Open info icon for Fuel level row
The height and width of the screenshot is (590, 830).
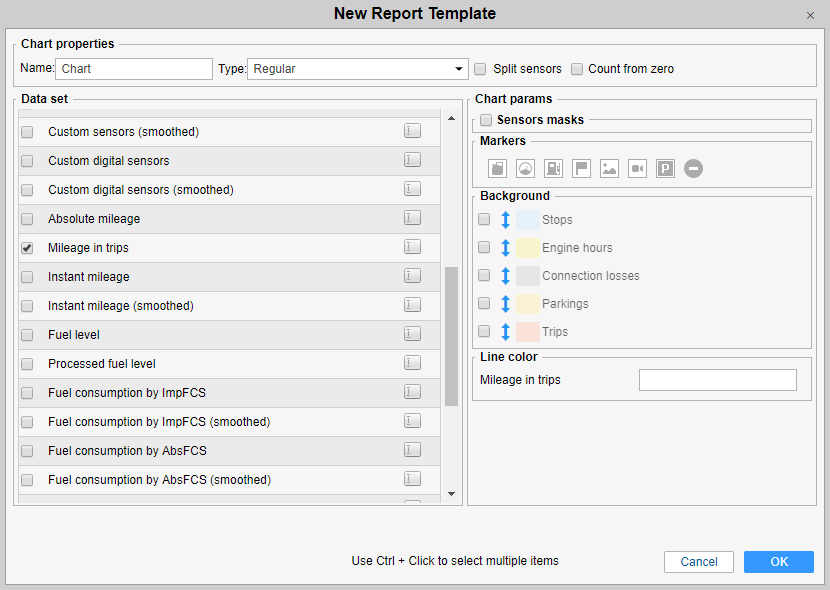point(412,334)
